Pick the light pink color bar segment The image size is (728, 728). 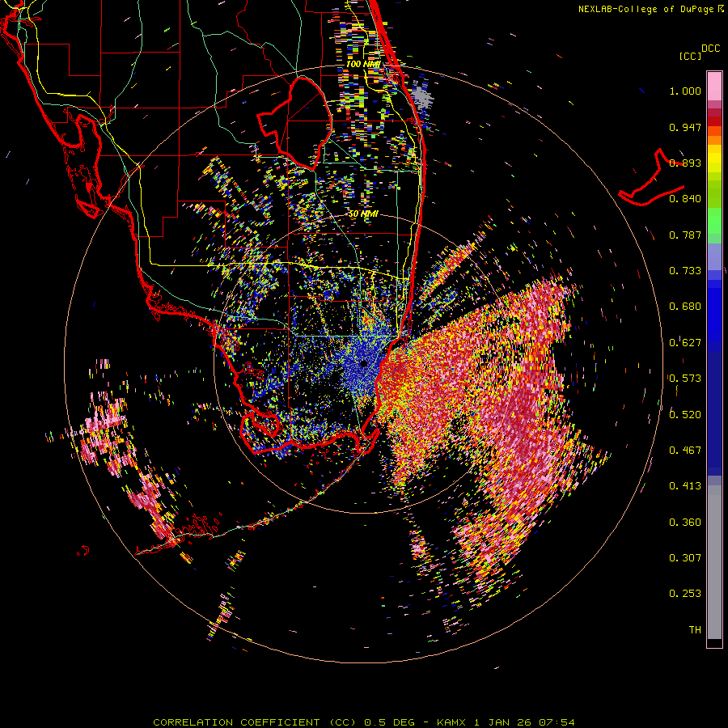[714, 87]
